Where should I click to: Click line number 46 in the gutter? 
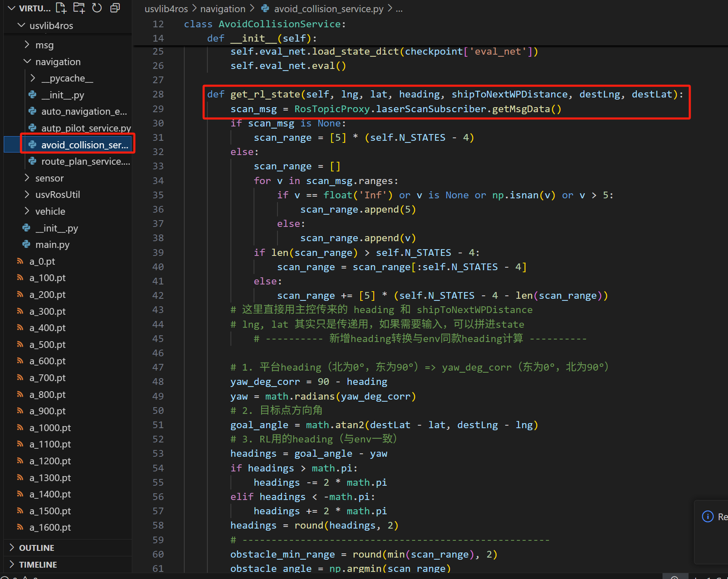coord(158,353)
